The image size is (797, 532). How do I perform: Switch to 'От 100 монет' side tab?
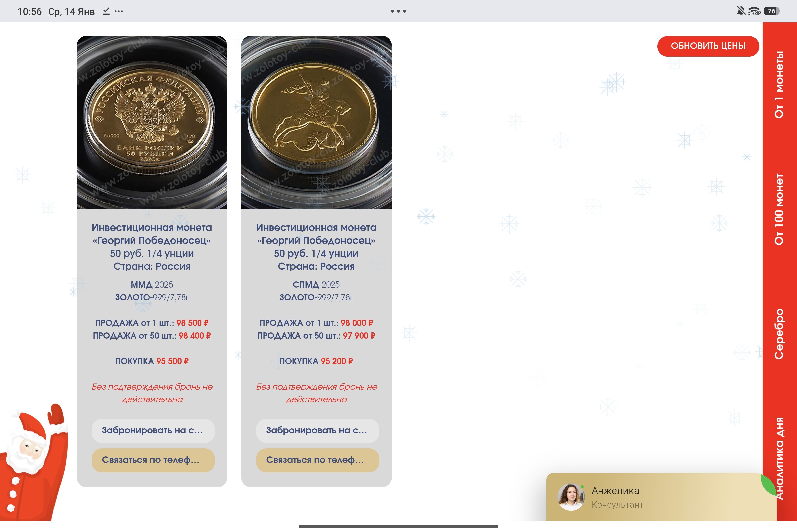tap(779, 209)
